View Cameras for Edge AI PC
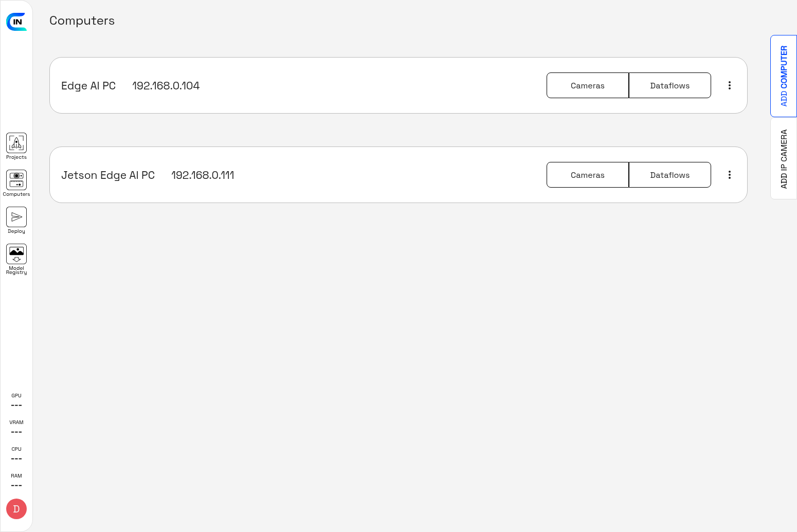This screenshot has width=797, height=532. [587, 85]
